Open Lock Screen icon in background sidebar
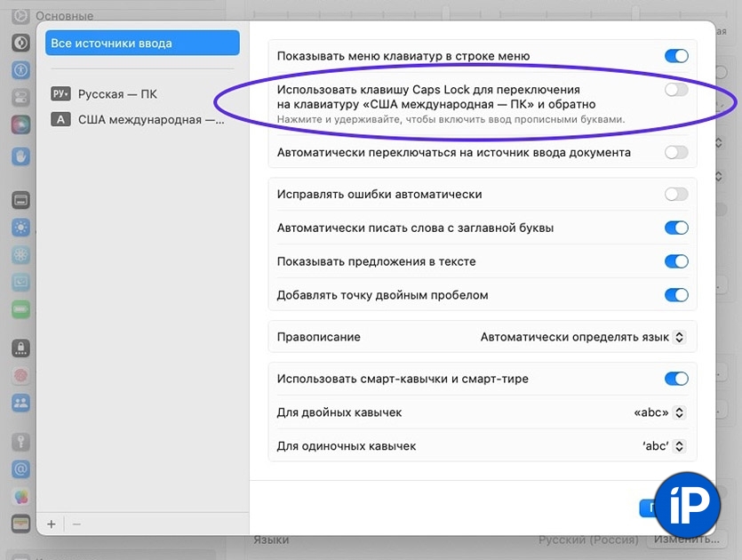 20,348
